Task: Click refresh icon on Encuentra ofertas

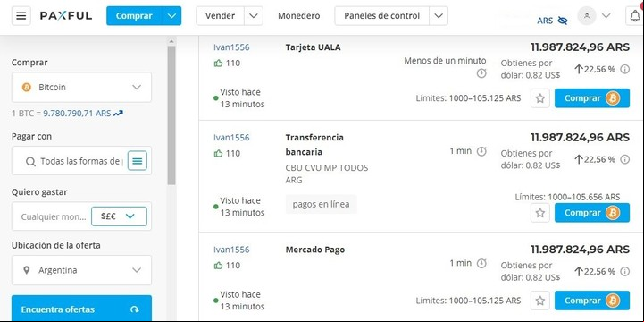Action: point(134,309)
